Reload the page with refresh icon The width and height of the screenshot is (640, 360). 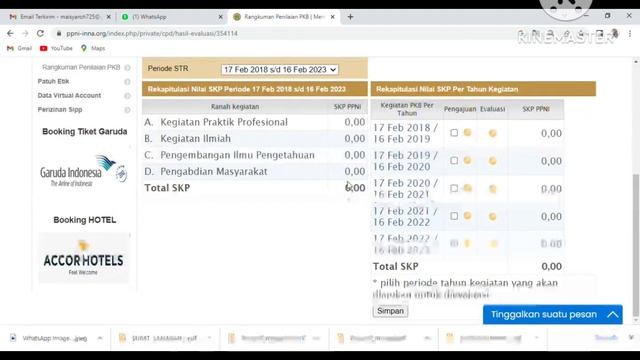click(x=40, y=33)
